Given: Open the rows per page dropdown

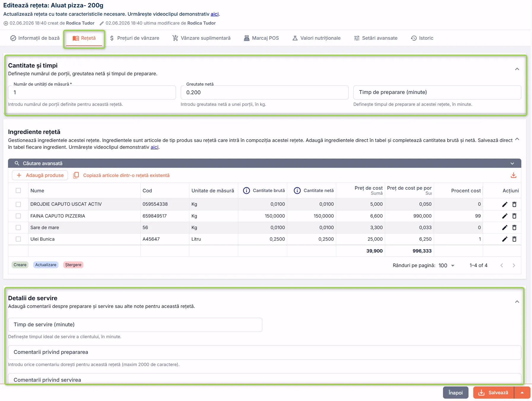Looking at the screenshot, I should [x=447, y=266].
